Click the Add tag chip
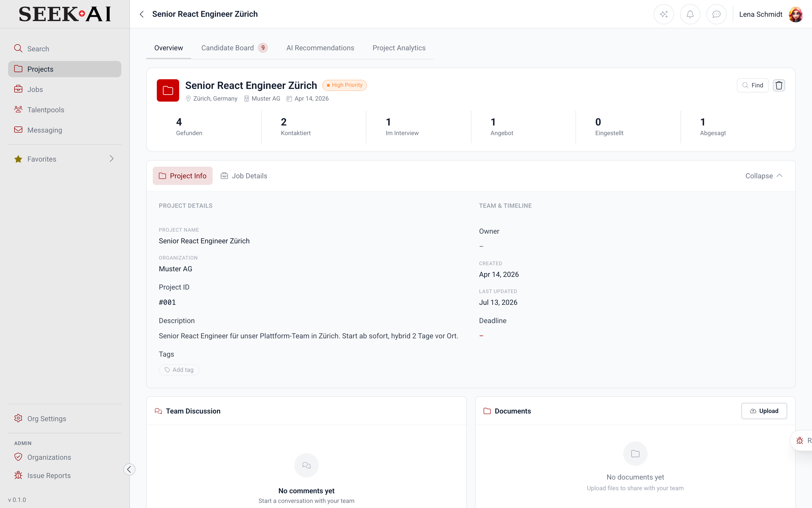This screenshot has height=508, width=812. (179, 370)
